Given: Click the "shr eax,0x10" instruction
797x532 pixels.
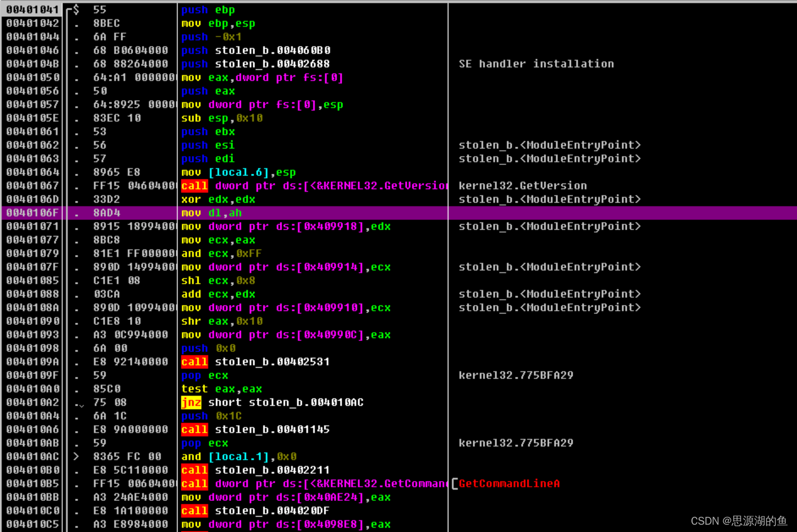Looking at the screenshot, I should click(222, 321).
